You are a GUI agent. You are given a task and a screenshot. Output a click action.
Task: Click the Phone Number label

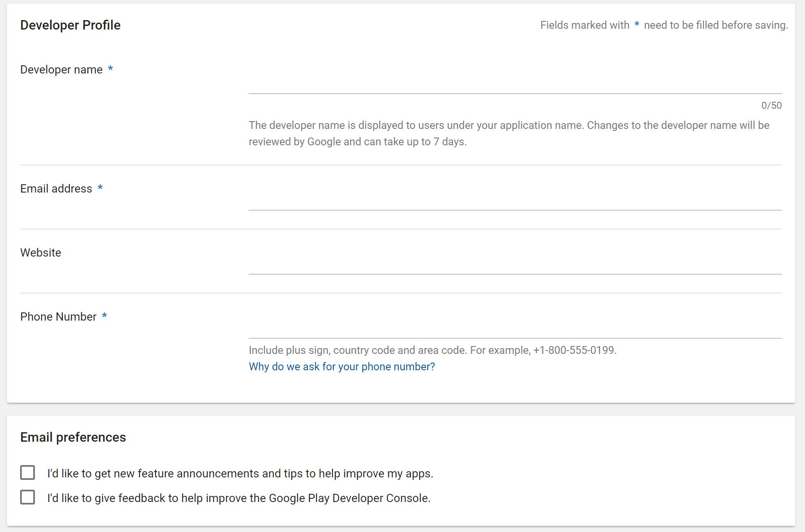(x=58, y=317)
